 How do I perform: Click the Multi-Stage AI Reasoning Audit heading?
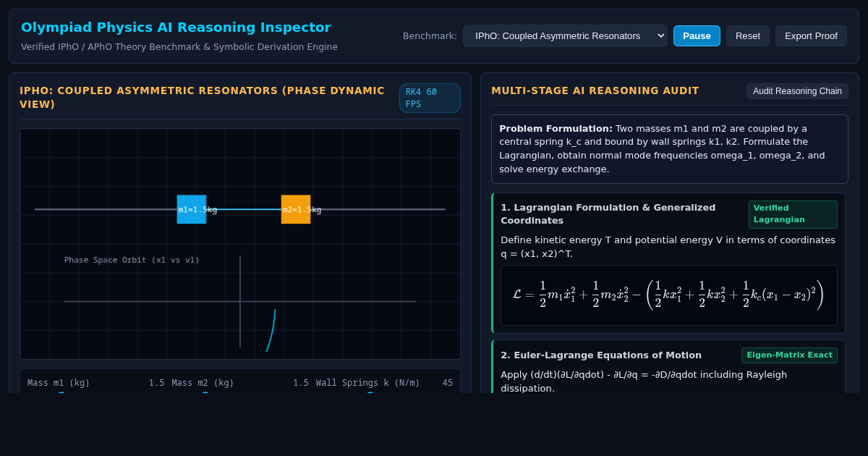(x=595, y=90)
